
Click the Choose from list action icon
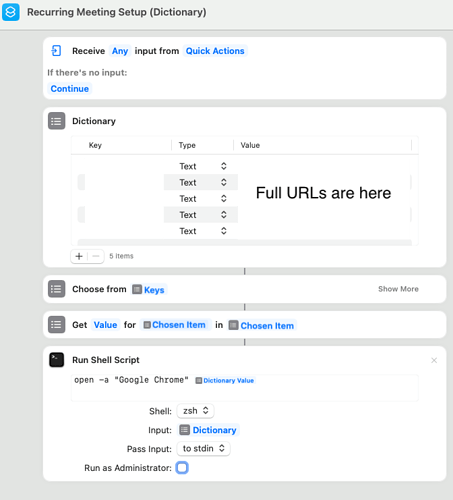pyautogui.click(x=56, y=289)
